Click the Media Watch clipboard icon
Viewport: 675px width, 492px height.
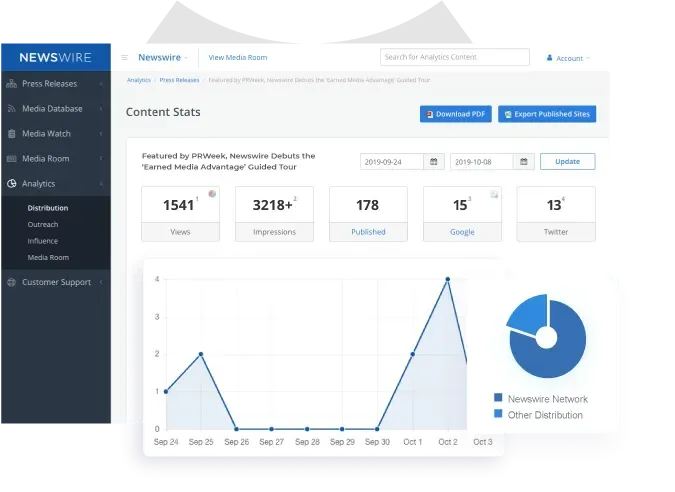[12, 133]
